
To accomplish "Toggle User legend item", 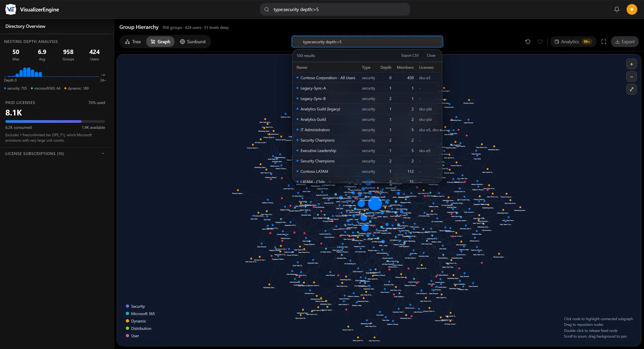I will (132, 336).
